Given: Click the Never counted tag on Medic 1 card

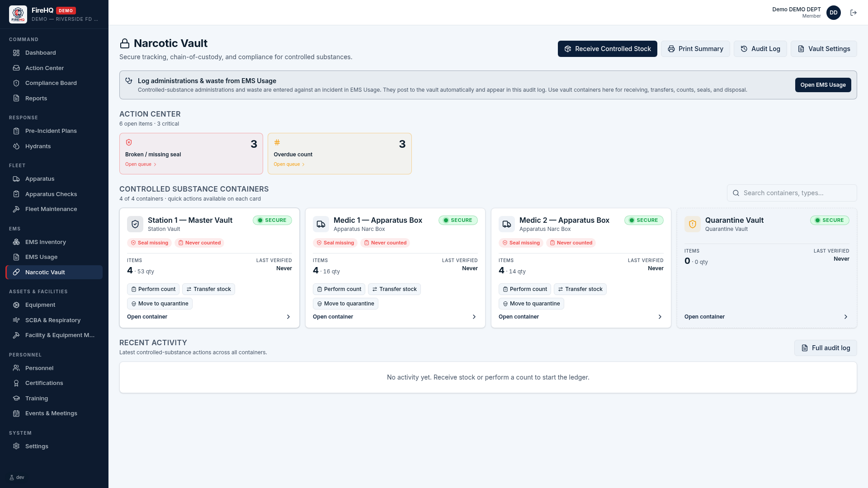Looking at the screenshot, I should click(385, 243).
